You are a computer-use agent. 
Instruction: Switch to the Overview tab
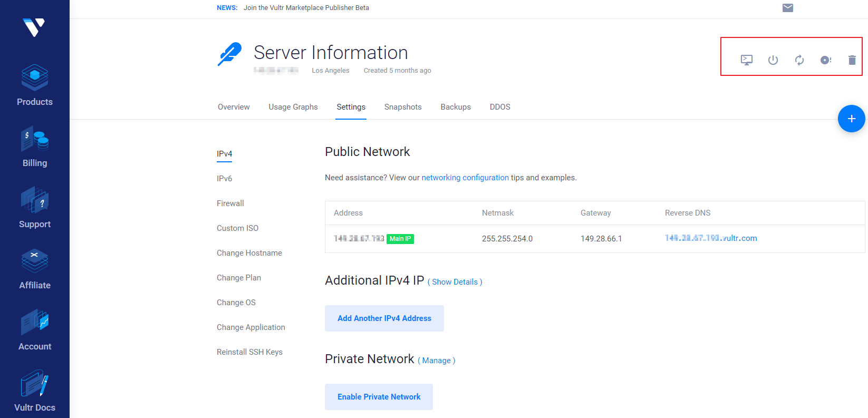point(234,107)
